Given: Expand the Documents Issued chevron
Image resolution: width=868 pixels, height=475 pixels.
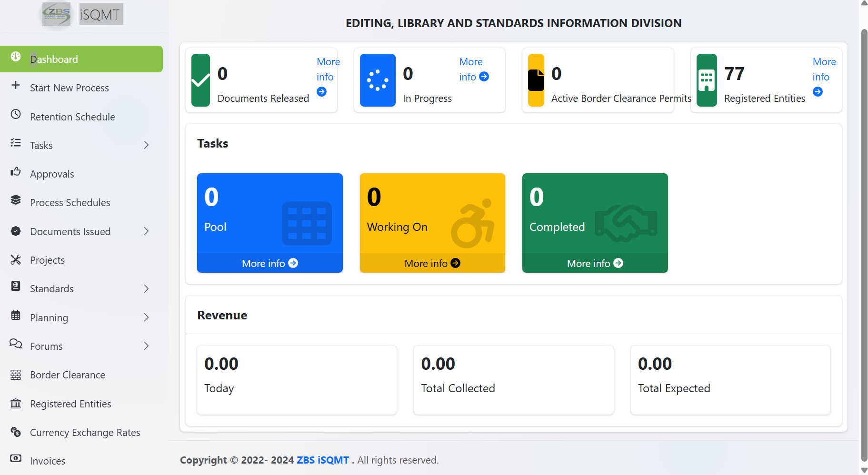Looking at the screenshot, I should pos(146,231).
